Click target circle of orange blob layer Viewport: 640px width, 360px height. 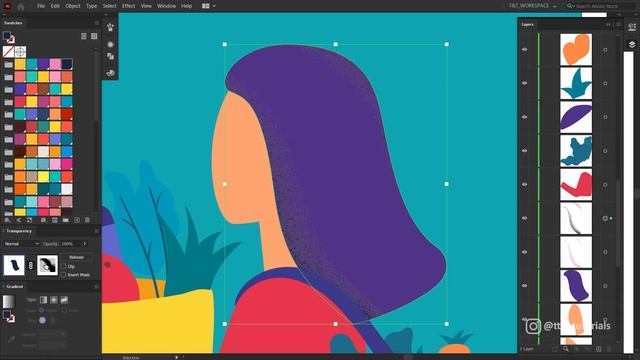(605, 50)
